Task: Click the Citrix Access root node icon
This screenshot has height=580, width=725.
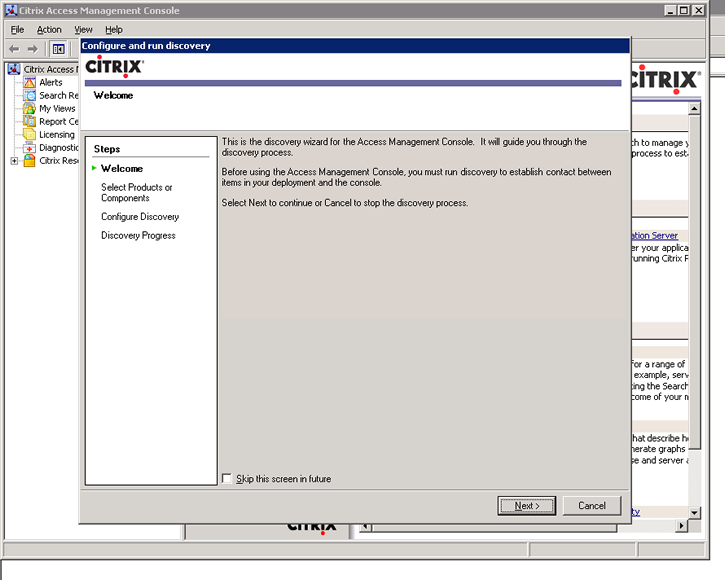Action: click(x=14, y=69)
